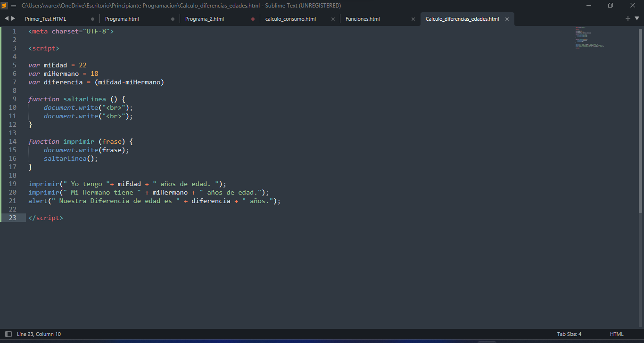
Task: Click the saltarLinea(); call on line 16
Action: pos(71,158)
